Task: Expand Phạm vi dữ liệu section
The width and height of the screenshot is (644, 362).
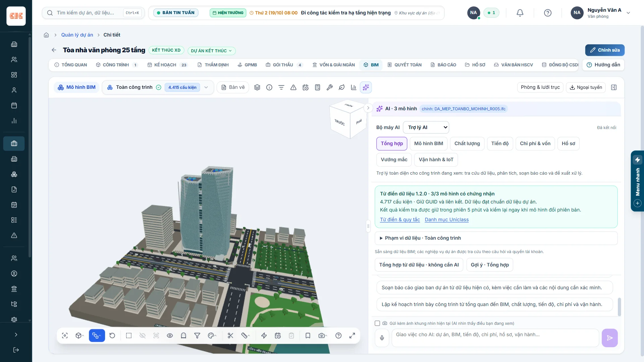Action: pos(496,238)
